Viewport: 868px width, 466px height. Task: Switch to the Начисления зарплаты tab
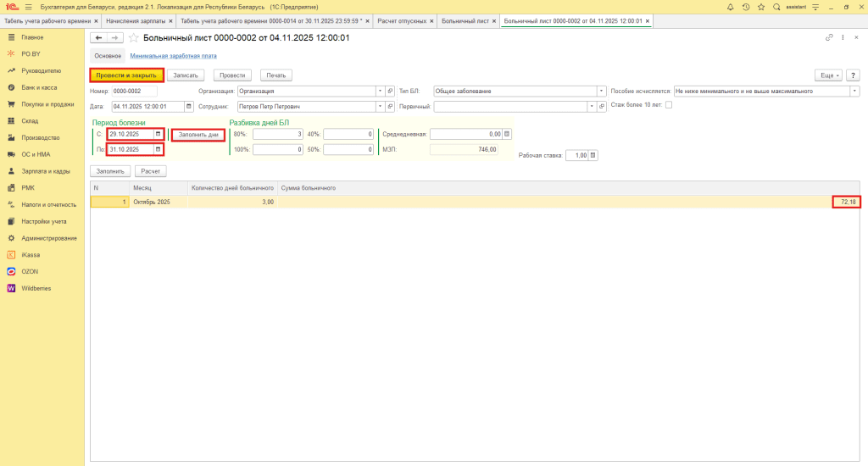(135, 19)
